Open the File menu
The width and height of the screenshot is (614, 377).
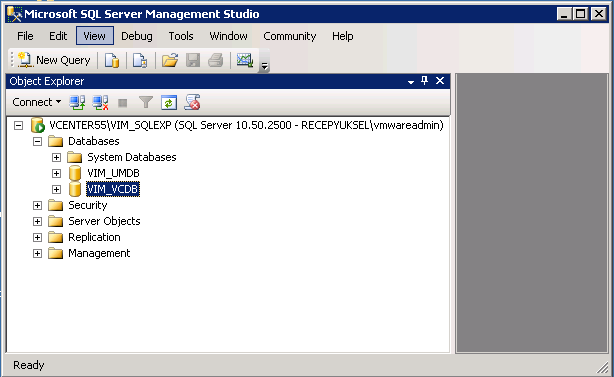[x=25, y=36]
